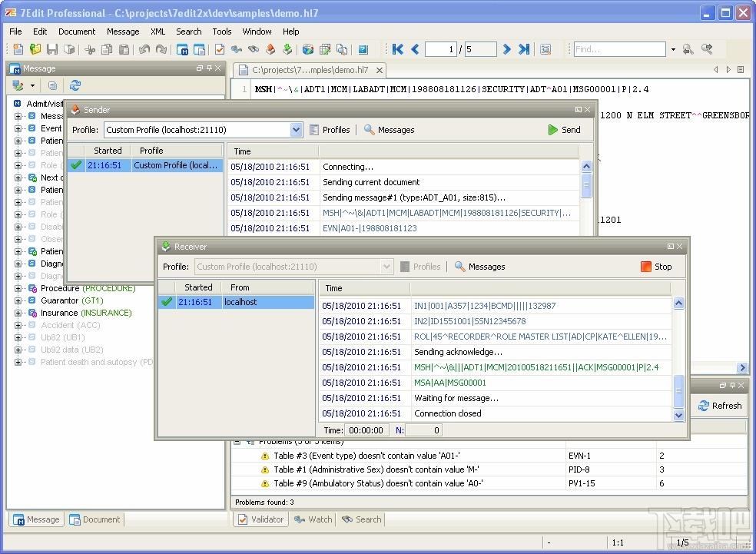Click the refresh icon in Message panel
Viewport: 756px width, 554px height.
[75, 86]
